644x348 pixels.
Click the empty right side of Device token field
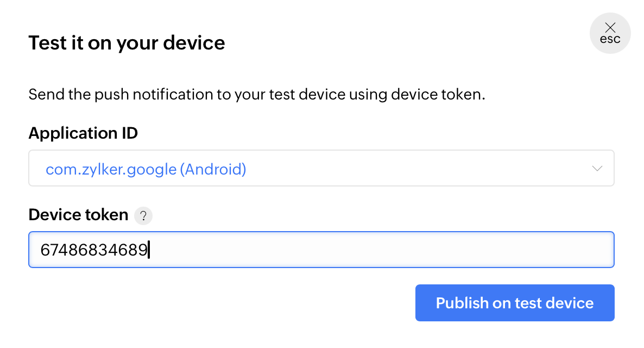click(x=489, y=250)
